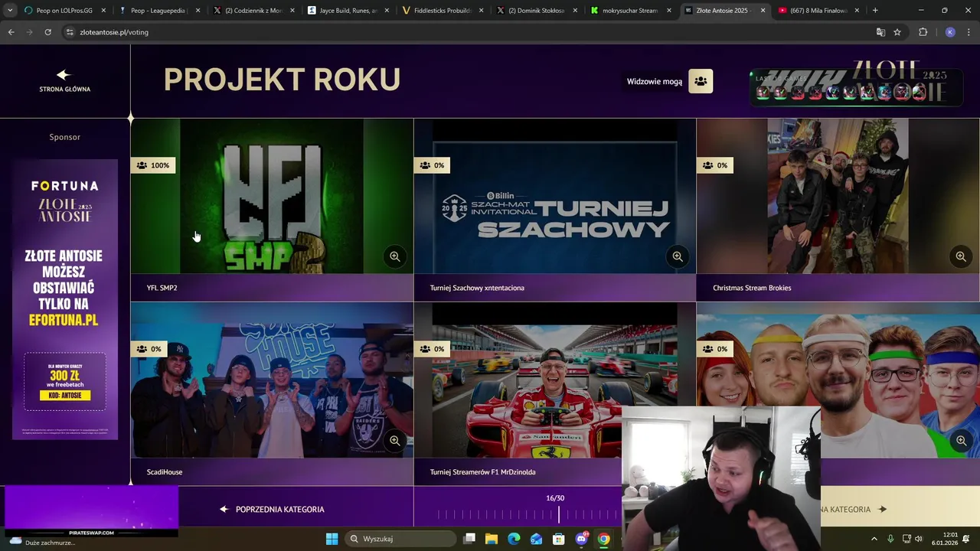Image resolution: width=980 pixels, height=551 pixels.
Task: Select the Turniej Streamerów F1 thumbnail
Action: point(555,380)
